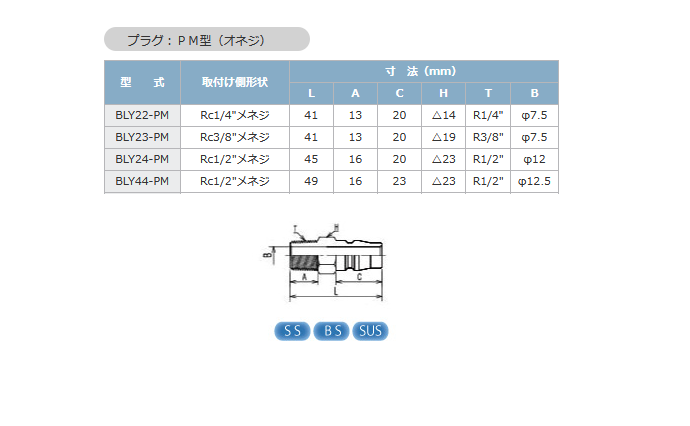Click the T dimension column header
This screenshot has height=426, width=690.
[x=487, y=94]
